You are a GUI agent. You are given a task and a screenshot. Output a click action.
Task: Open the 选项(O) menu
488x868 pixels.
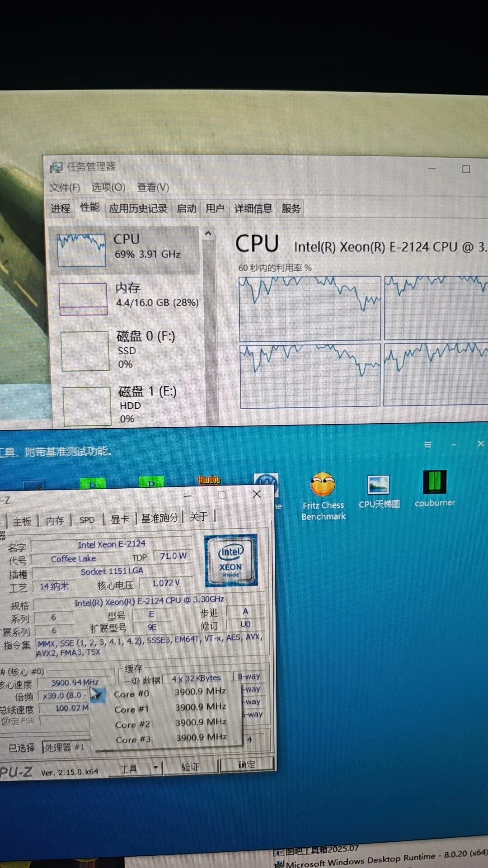(108, 187)
